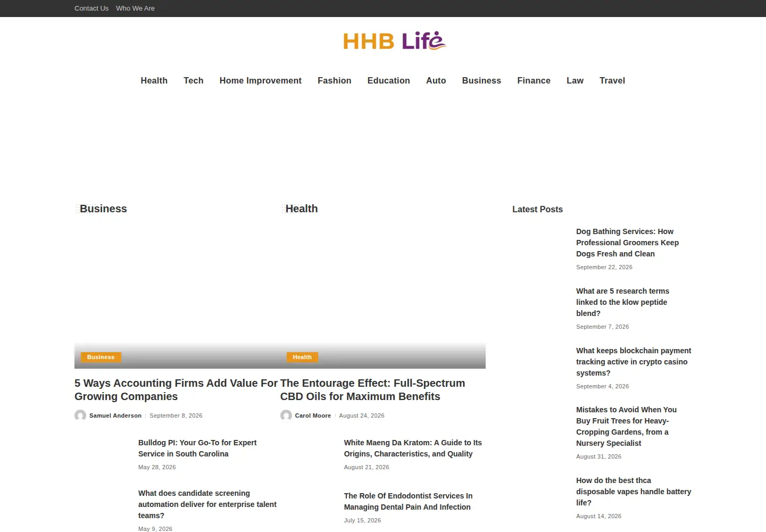
Task: Open 'The Entourage Effect' CBD oils article
Action: [372, 390]
